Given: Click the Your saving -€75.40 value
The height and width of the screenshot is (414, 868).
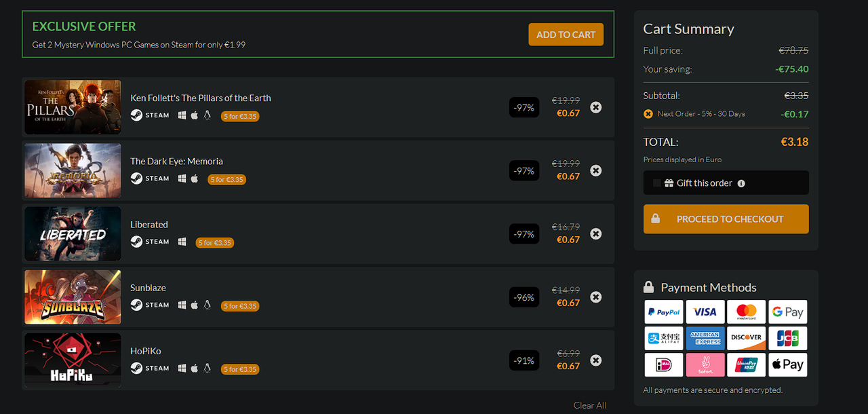Looking at the screenshot, I should 792,69.
